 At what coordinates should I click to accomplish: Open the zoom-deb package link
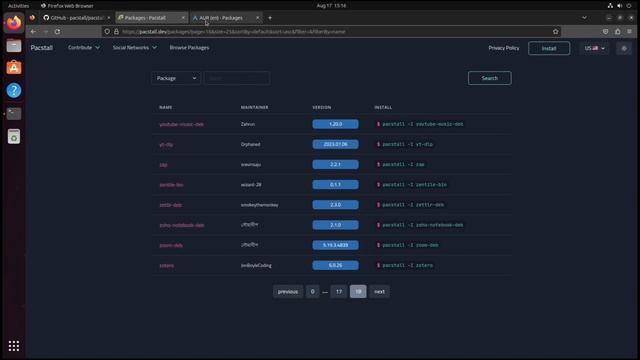[171, 245]
